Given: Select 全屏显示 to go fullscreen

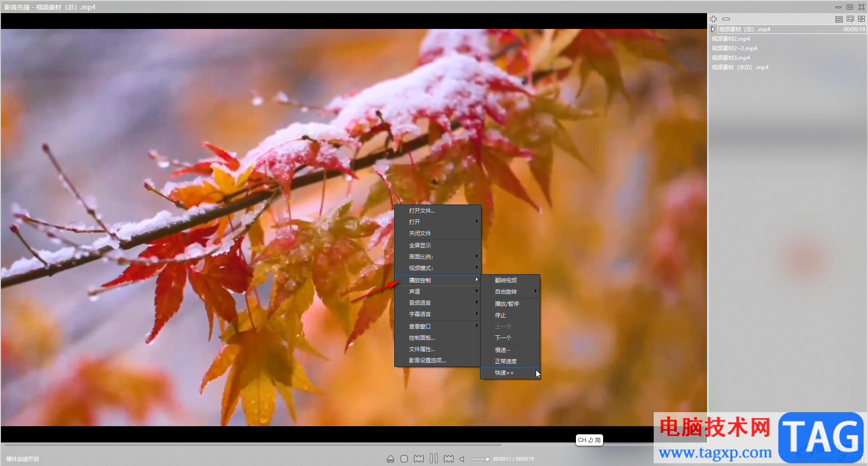Looking at the screenshot, I should 438,246.
